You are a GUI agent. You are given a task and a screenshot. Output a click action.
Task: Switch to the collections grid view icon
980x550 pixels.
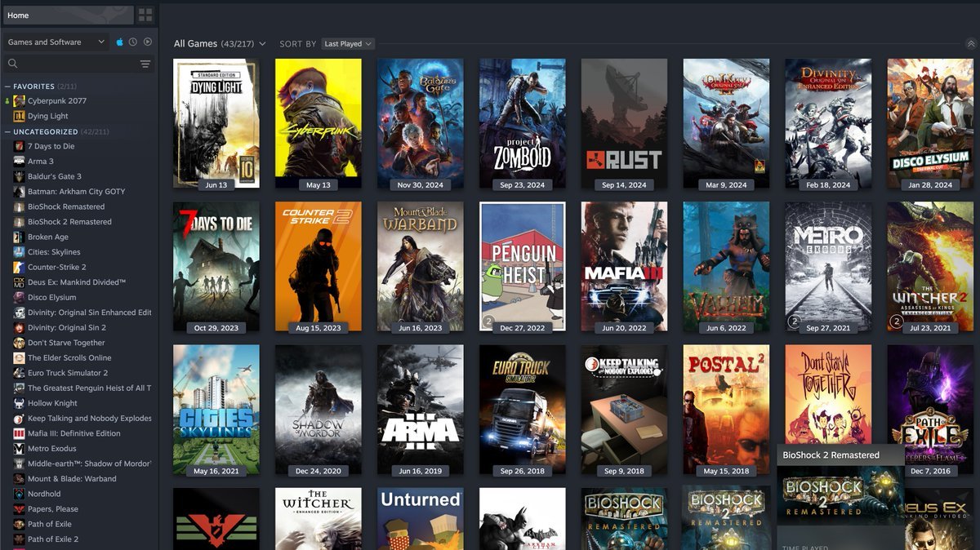click(145, 15)
